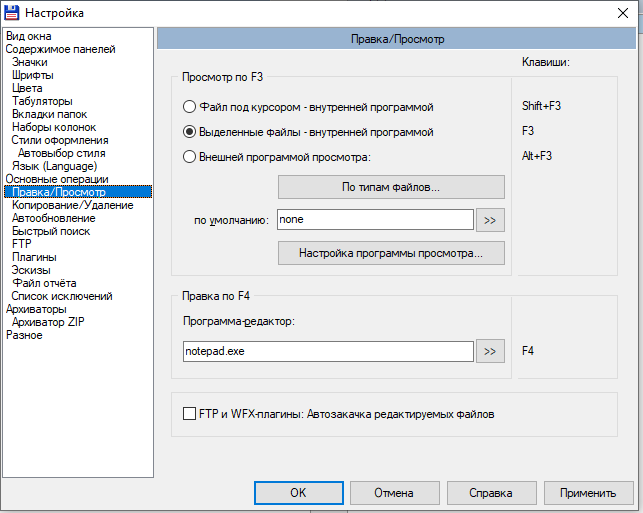Click the 'Программа-редактор:' label
This screenshot has height=513, width=643.
click(x=239, y=321)
